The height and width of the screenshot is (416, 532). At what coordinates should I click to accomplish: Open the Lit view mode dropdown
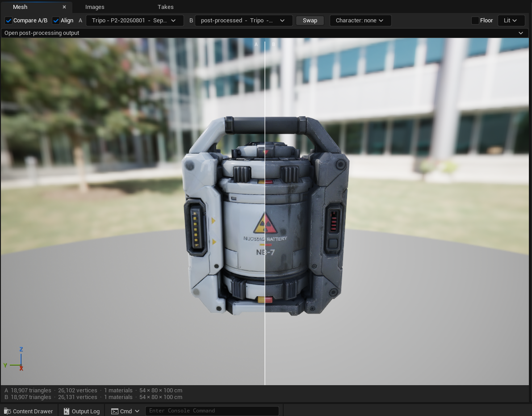tap(511, 21)
